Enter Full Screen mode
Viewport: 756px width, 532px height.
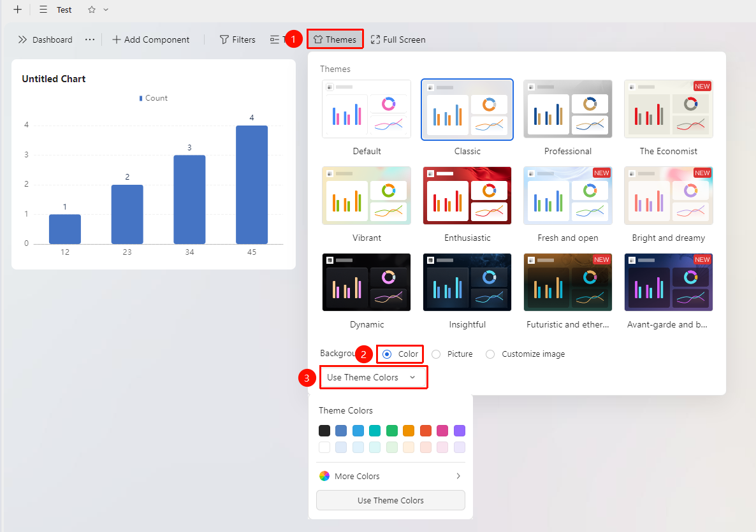tap(398, 40)
